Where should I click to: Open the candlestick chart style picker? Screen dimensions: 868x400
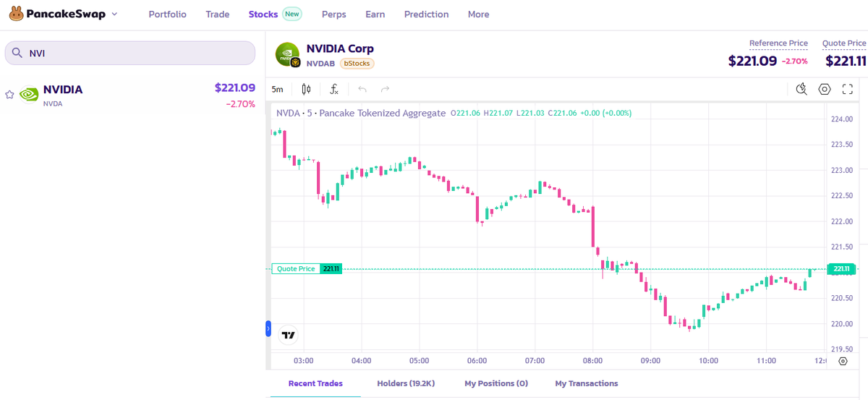click(306, 89)
